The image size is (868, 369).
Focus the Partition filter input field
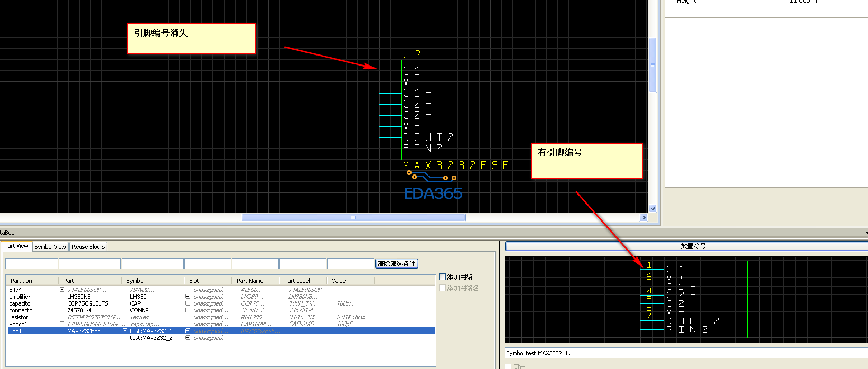pyautogui.click(x=32, y=263)
